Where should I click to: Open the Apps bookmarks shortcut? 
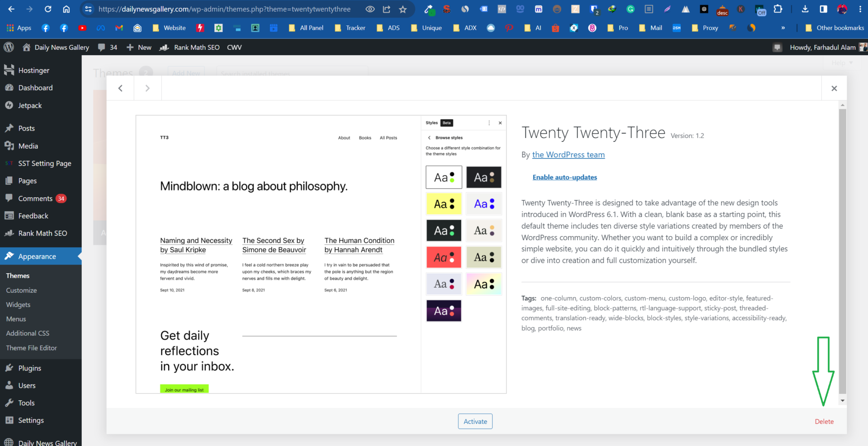(x=19, y=28)
